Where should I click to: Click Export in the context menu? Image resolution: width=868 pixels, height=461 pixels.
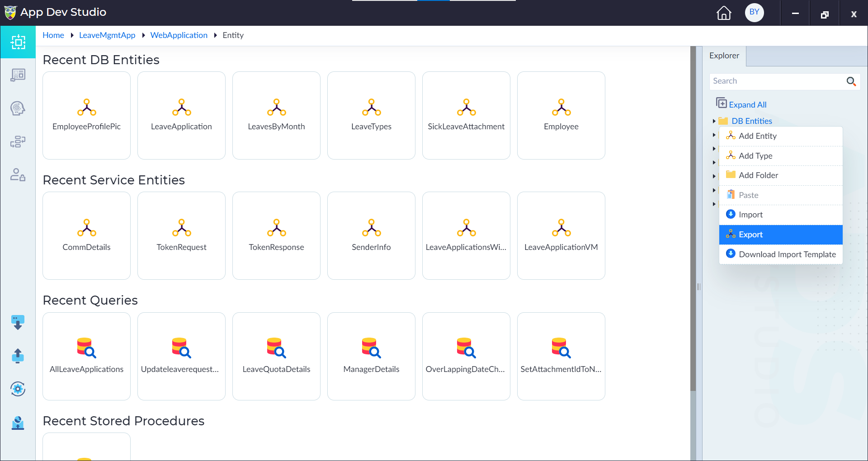(x=781, y=235)
